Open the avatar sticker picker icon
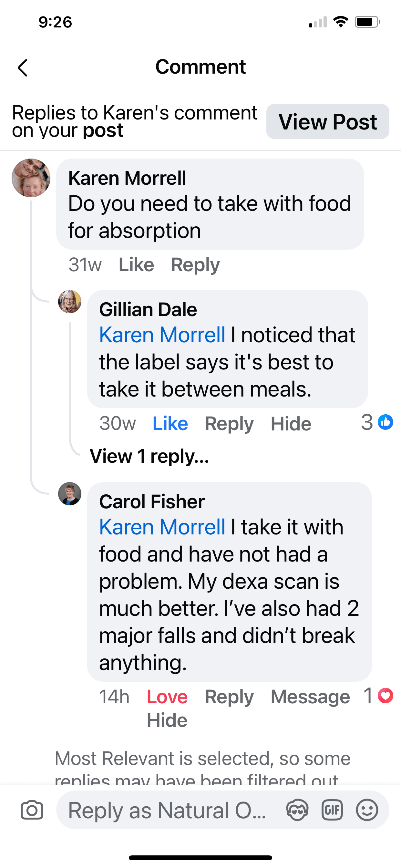401x868 pixels. coord(297,810)
